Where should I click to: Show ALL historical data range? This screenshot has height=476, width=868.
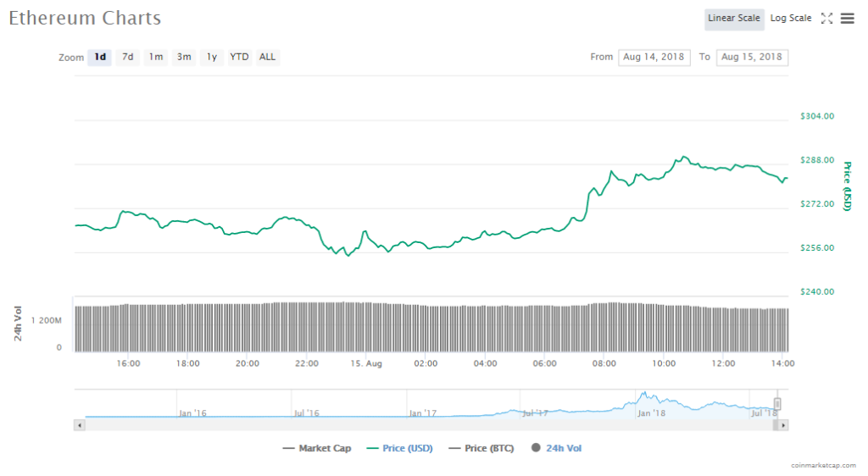[x=267, y=58]
